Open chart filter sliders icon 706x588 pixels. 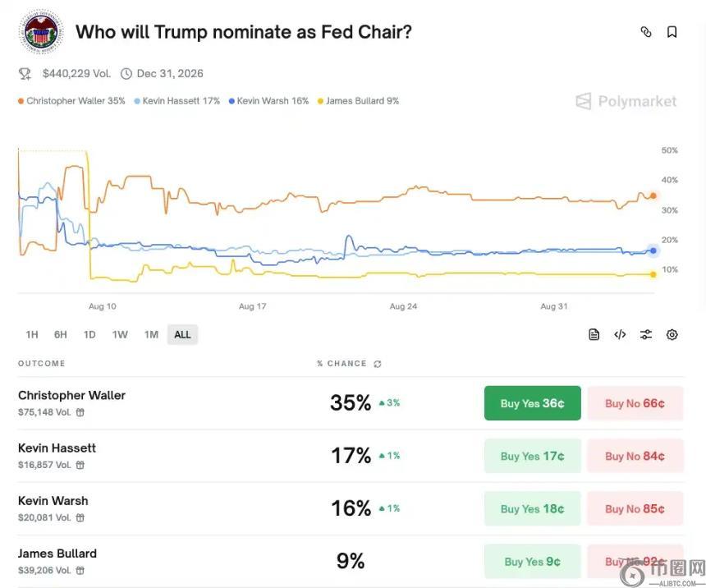click(x=646, y=334)
